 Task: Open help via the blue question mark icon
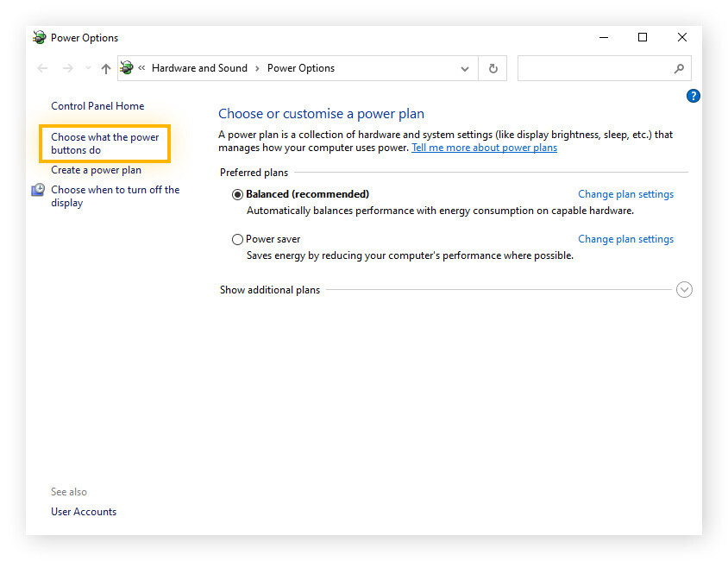coord(693,96)
